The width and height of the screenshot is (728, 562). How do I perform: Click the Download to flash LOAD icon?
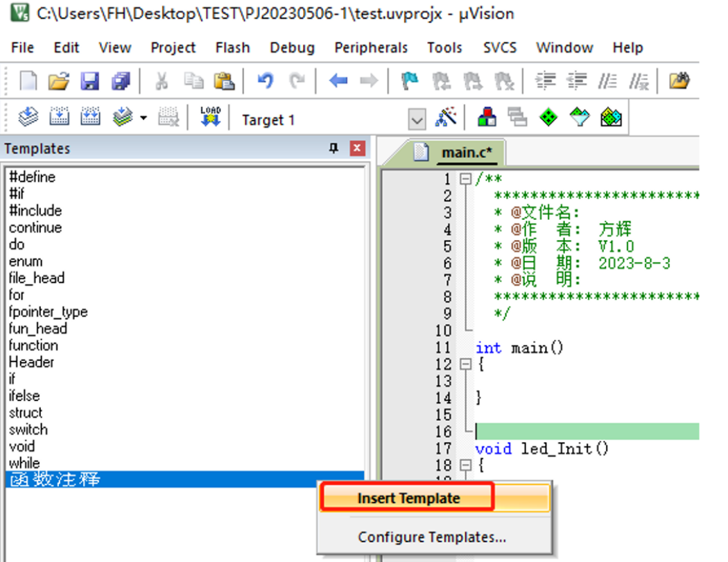click(209, 118)
